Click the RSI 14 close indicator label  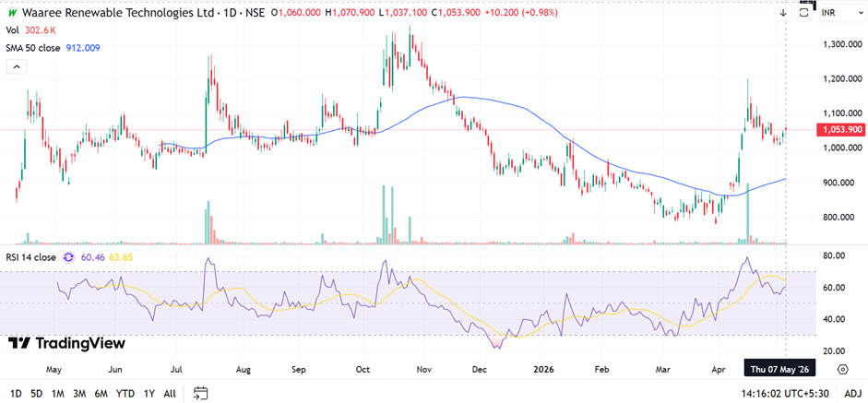point(31,257)
